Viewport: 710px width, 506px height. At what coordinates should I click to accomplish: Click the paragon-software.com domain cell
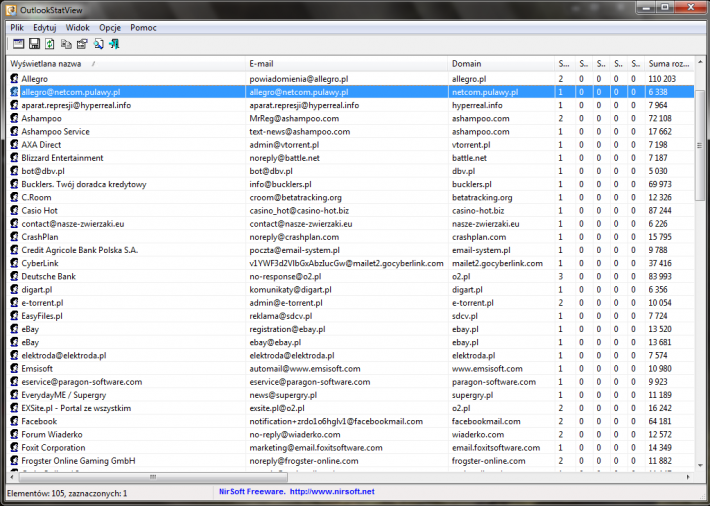click(494, 381)
